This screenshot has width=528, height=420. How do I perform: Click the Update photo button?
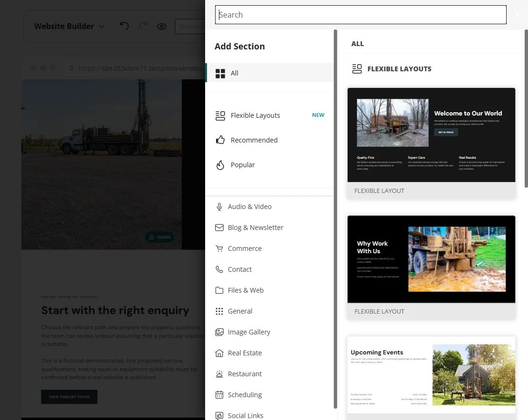(160, 237)
